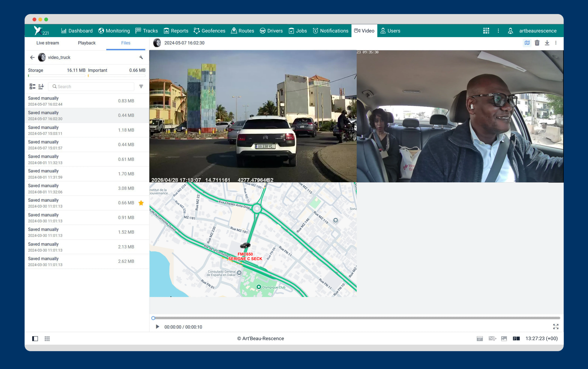The width and height of the screenshot is (588, 369).
Task: Click the user profile icon beside artbeaurescence
Action: coord(510,31)
